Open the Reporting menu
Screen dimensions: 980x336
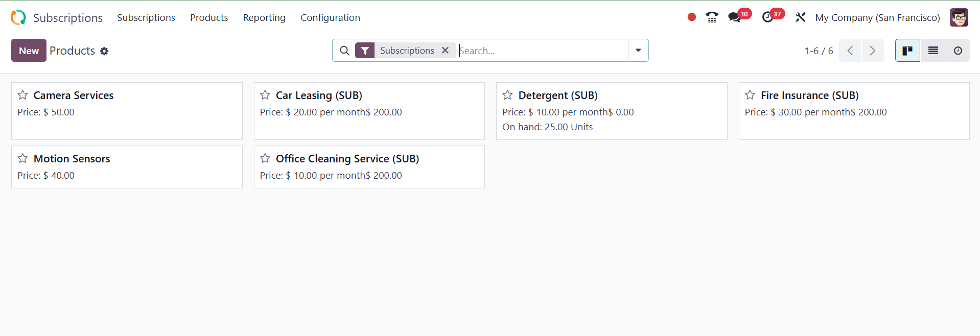point(264,17)
